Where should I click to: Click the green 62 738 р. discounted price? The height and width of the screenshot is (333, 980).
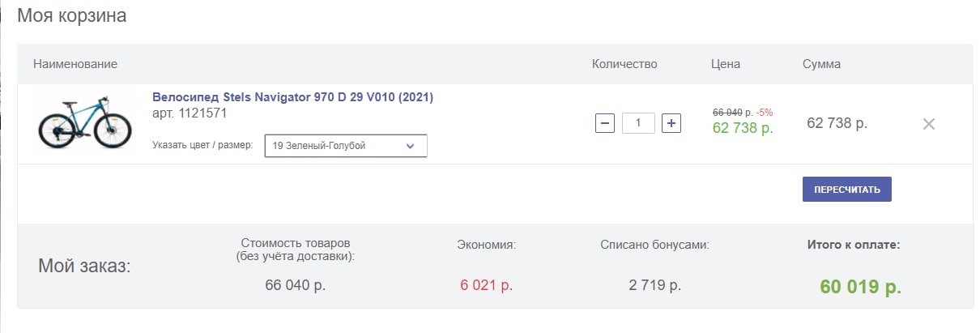click(743, 127)
